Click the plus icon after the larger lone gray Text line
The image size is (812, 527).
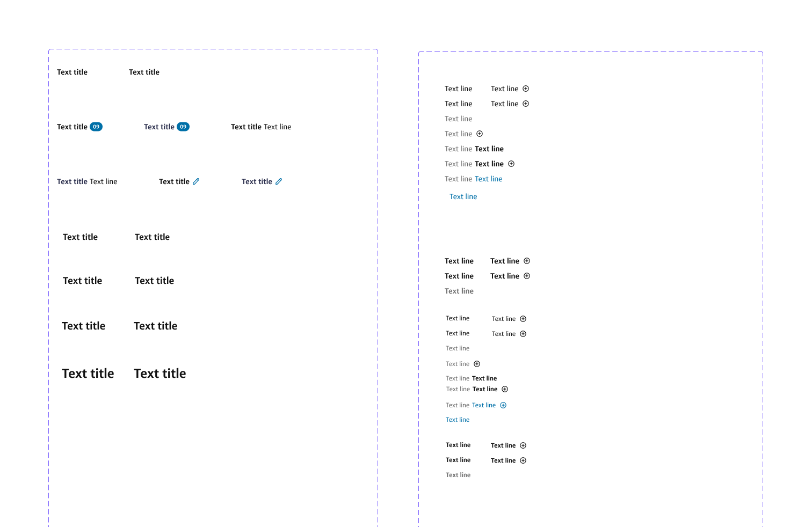click(x=480, y=134)
